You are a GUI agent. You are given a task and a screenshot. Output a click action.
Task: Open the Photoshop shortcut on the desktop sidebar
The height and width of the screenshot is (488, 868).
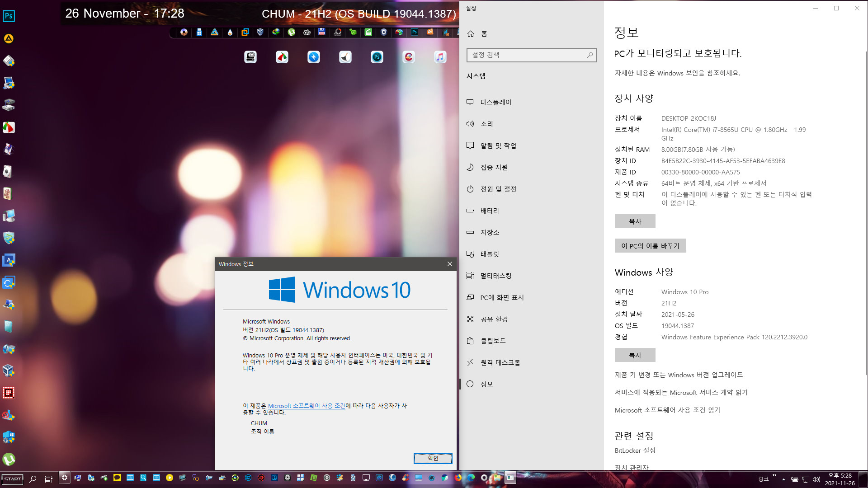[x=9, y=16]
